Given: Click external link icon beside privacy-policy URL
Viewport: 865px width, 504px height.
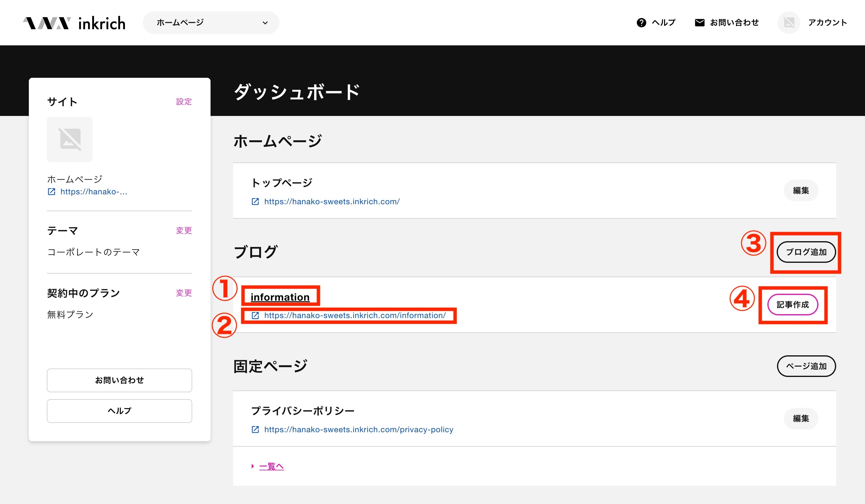Looking at the screenshot, I should tap(255, 430).
